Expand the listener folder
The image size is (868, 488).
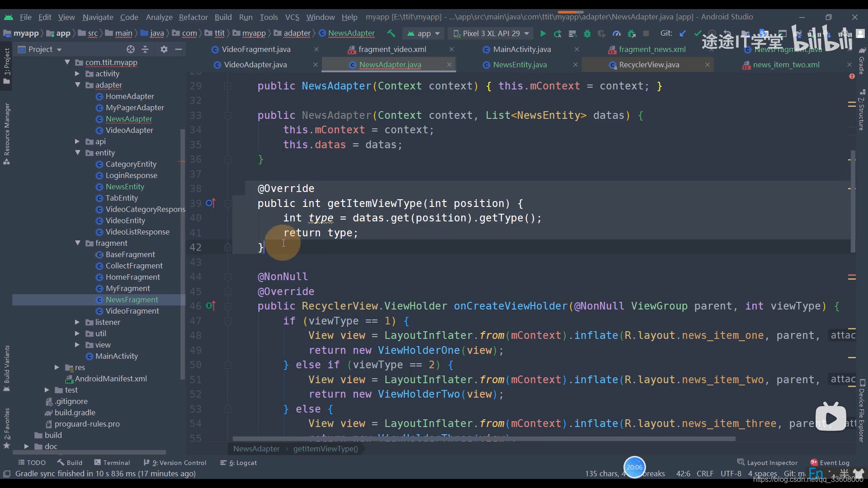pyautogui.click(x=77, y=322)
